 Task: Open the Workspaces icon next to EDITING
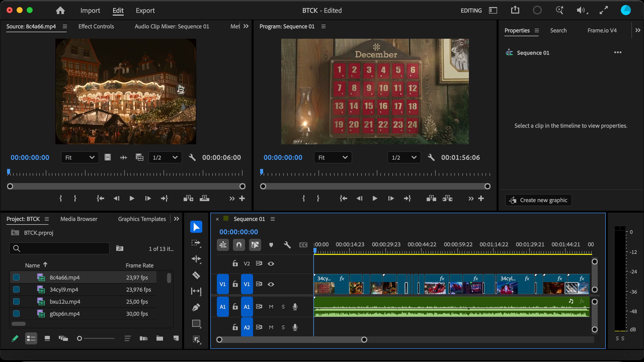coord(493,10)
